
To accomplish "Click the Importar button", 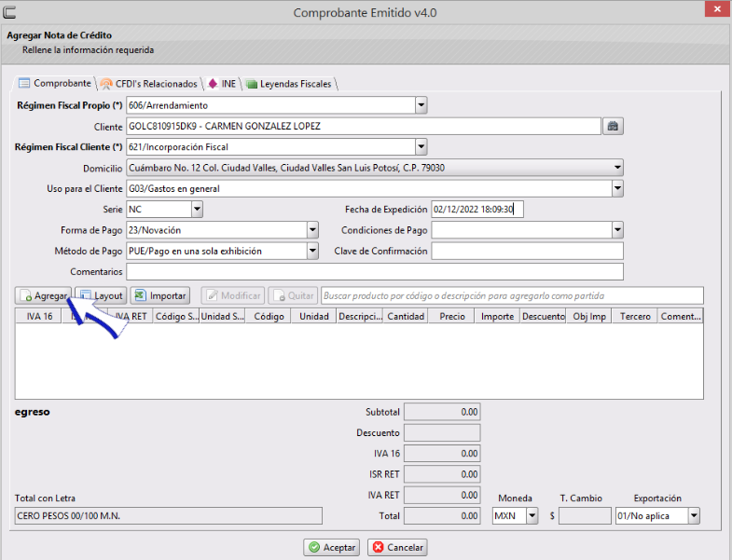I will tap(160, 296).
